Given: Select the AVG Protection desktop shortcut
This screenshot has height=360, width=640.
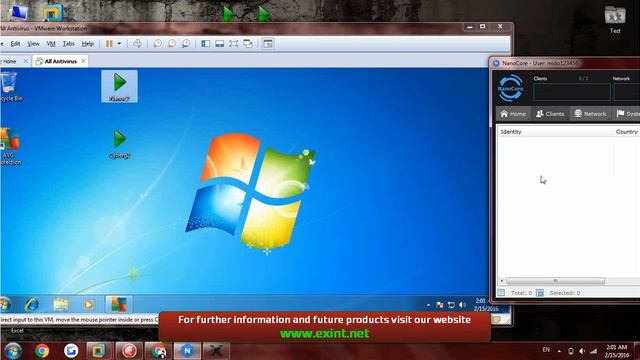Looking at the screenshot, I should point(10,147).
